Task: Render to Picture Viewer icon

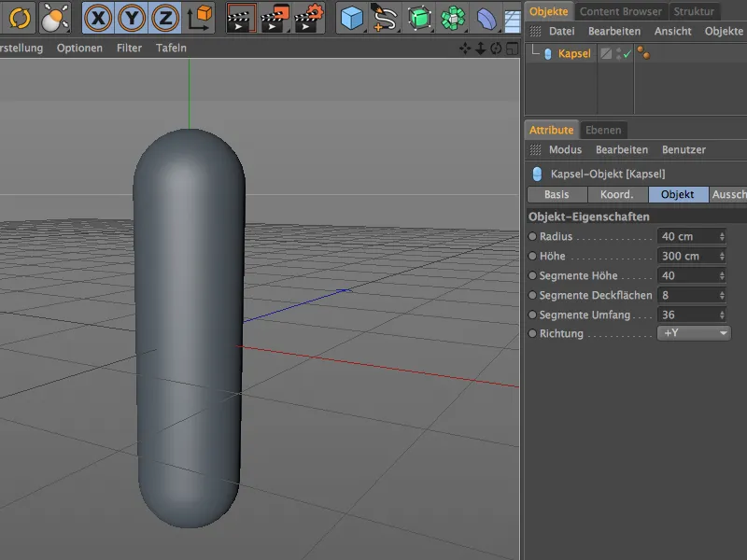Action: tap(275, 18)
